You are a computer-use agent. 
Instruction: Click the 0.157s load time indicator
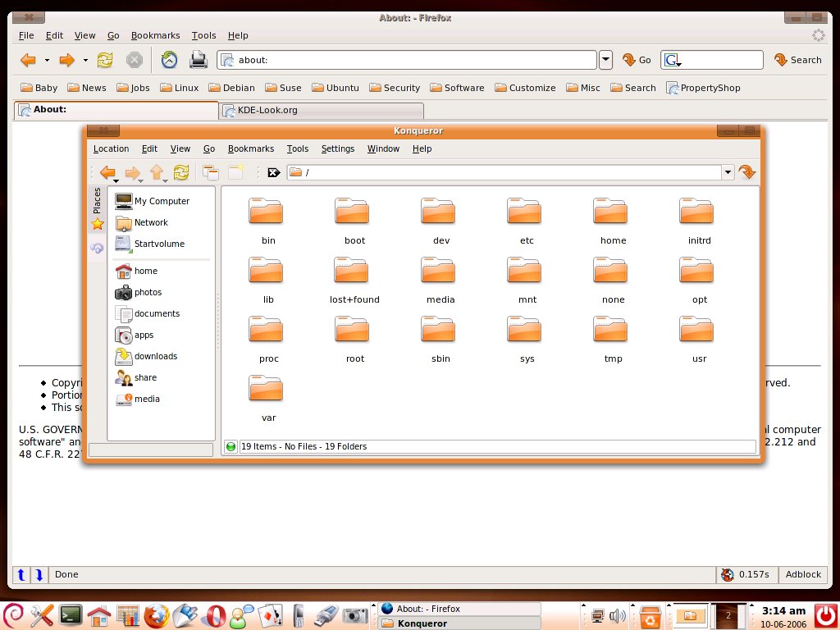point(746,575)
